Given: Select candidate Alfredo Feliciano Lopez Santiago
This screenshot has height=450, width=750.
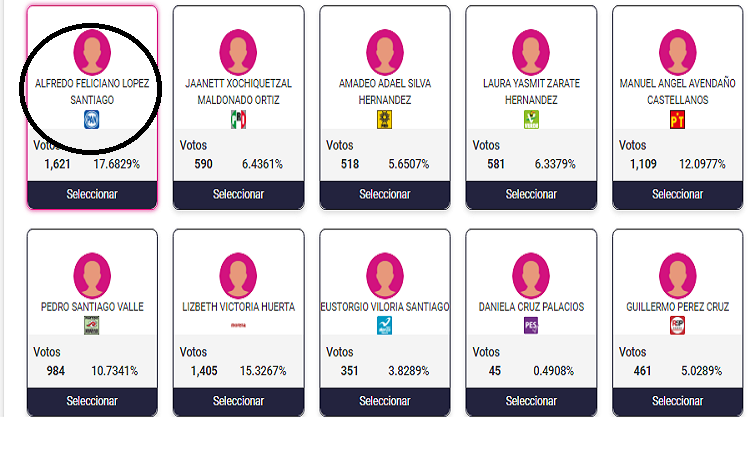Looking at the screenshot, I should pos(92,194).
